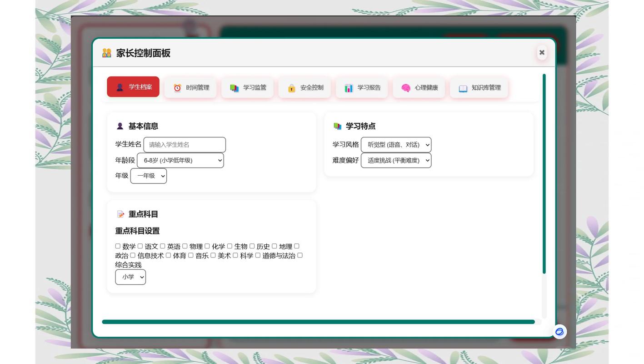Viewport: 644px width, 364px height.
Task: Check the 化学 subject checkbox
Action: (x=207, y=246)
